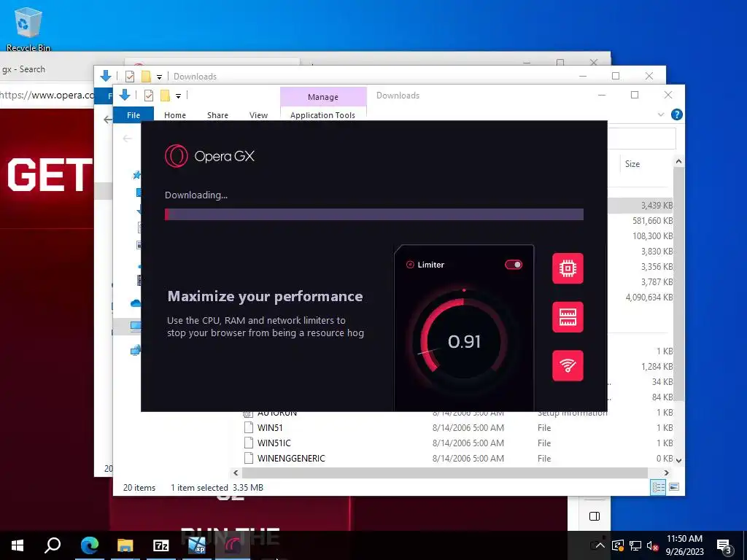
Task: Click the New folder icon in front window's quick access toolbar
Action: point(165,96)
